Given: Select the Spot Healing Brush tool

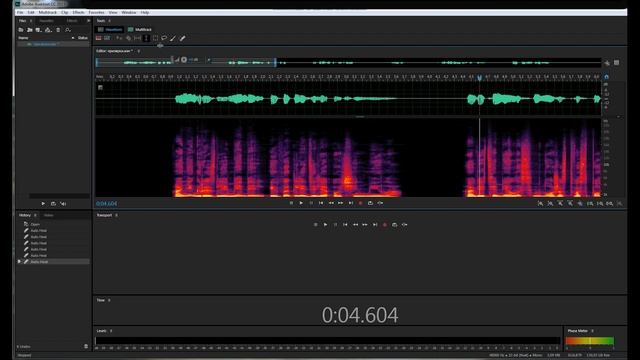Looking at the screenshot, I should (x=182, y=38).
